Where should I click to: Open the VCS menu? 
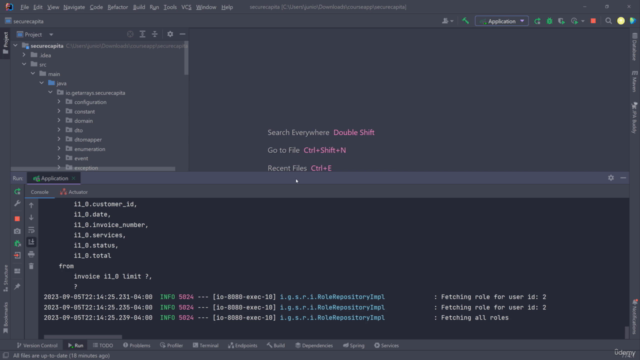pyautogui.click(x=186, y=7)
